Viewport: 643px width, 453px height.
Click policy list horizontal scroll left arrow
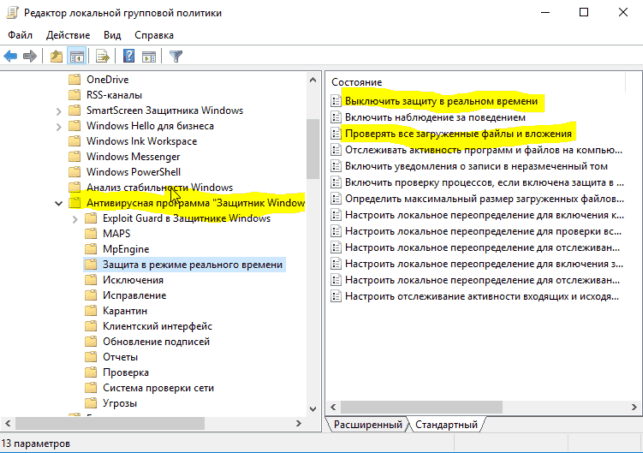pos(333,407)
